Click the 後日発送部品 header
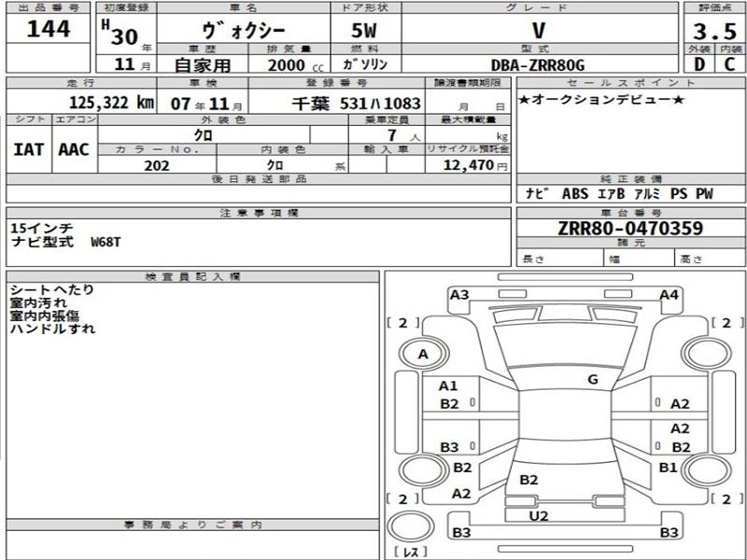Viewport: 747px width, 560px height. tap(259, 179)
